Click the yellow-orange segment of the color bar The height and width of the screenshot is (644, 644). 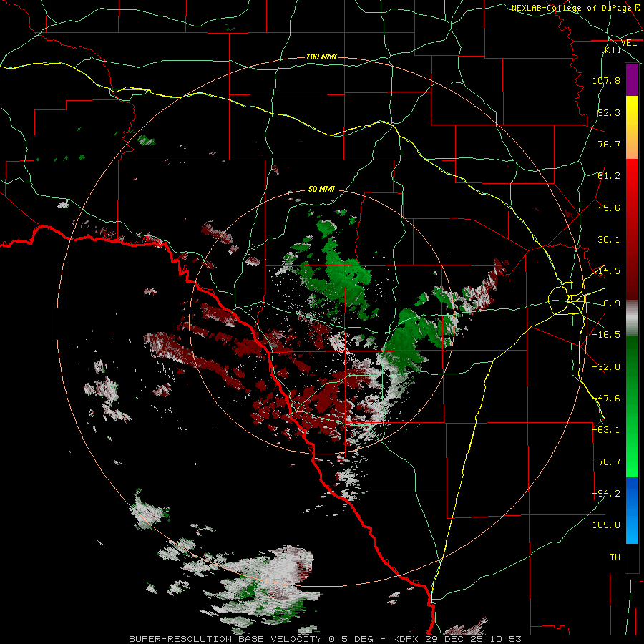632,127
